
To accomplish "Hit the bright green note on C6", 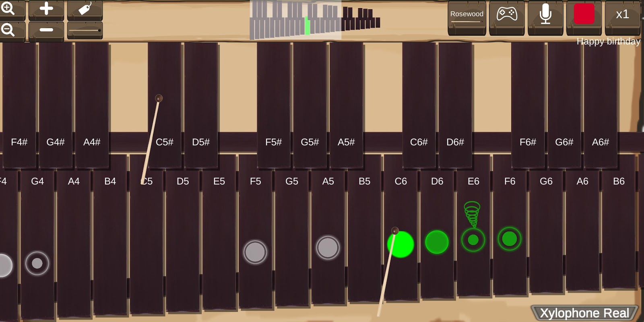I will click(400, 244).
